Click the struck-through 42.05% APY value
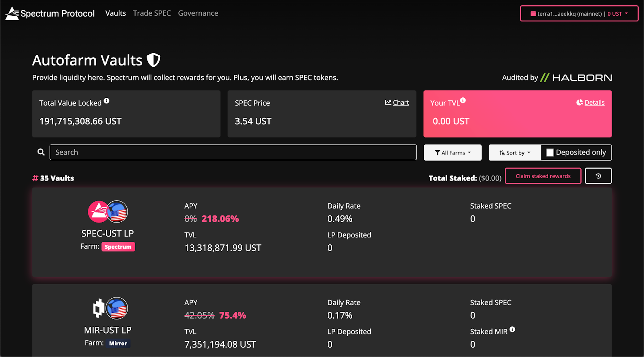The image size is (644, 357). click(199, 316)
